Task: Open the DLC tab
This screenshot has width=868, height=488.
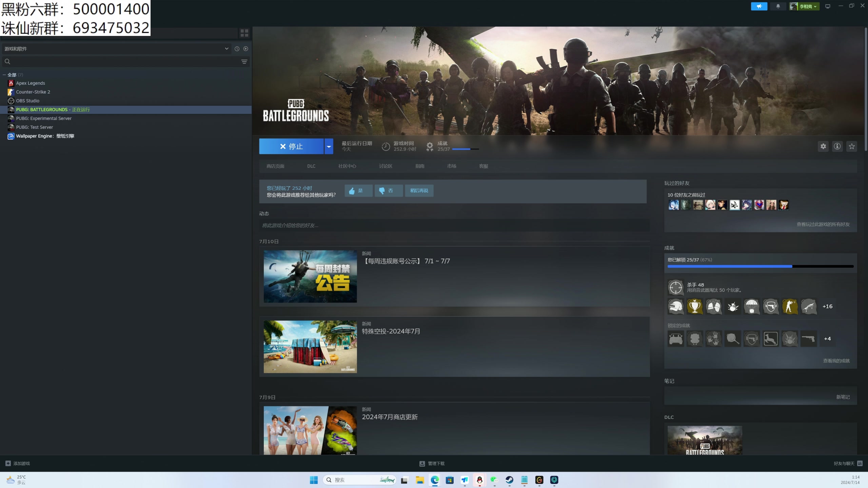Action: [311, 166]
